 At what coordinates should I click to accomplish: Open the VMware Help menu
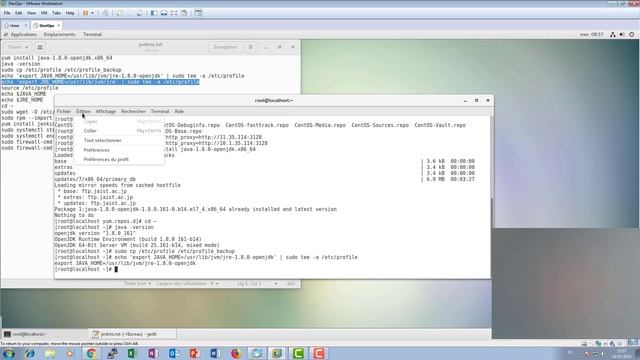click(x=70, y=13)
